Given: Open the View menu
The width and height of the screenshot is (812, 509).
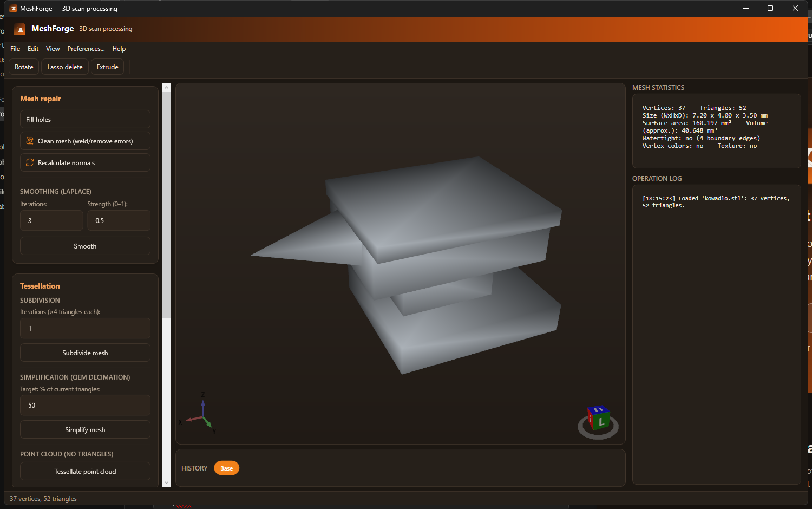Looking at the screenshot, I should pos(53,49).
